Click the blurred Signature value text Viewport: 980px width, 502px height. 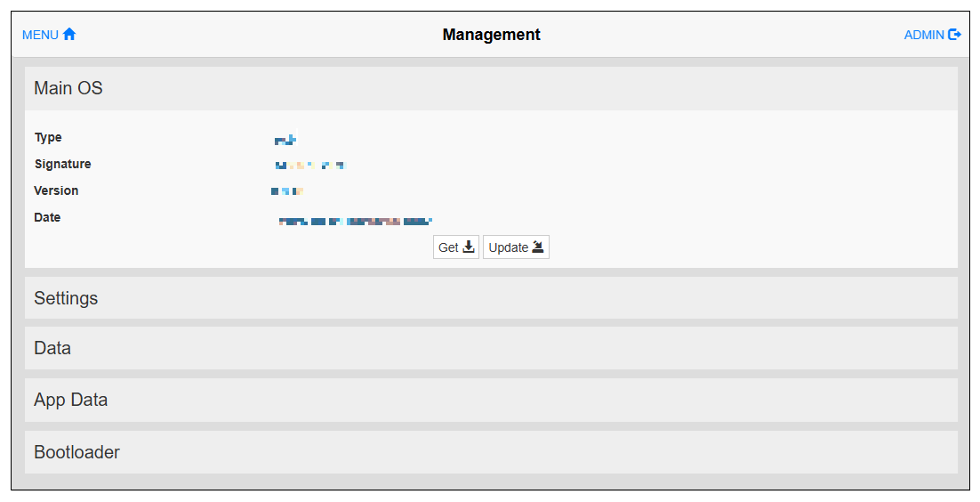[x=309, y=166]
